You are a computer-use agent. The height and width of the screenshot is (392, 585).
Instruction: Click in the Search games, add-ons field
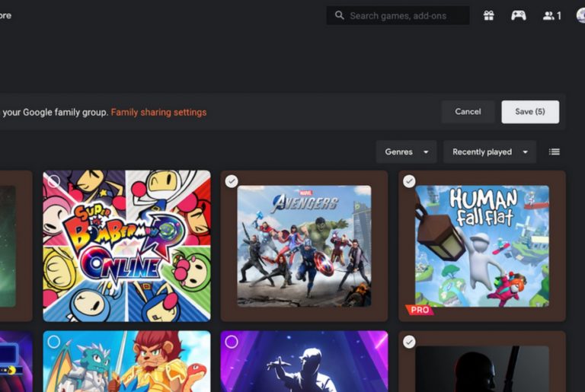(x=398, y=16)
